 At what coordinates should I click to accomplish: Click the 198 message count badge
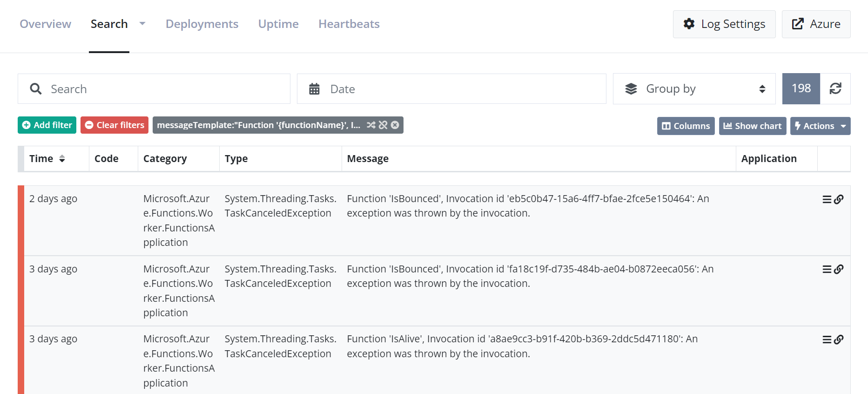[x=801, y=88]
